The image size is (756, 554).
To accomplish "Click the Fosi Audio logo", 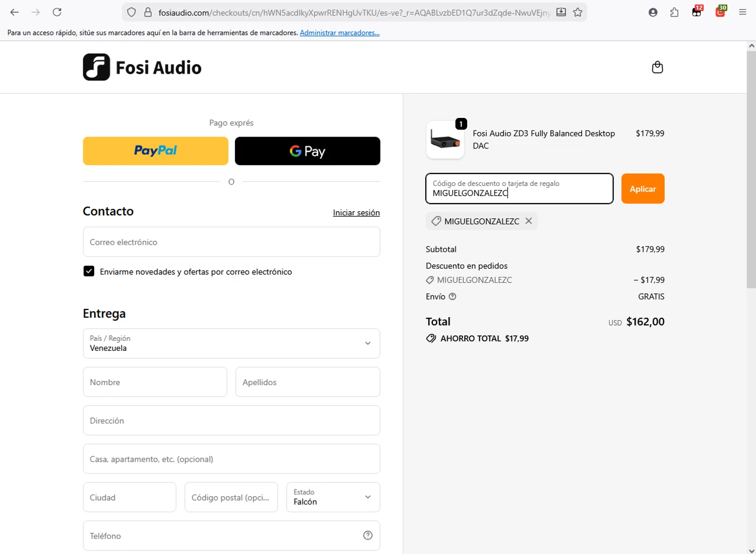I will coord(142,67).
